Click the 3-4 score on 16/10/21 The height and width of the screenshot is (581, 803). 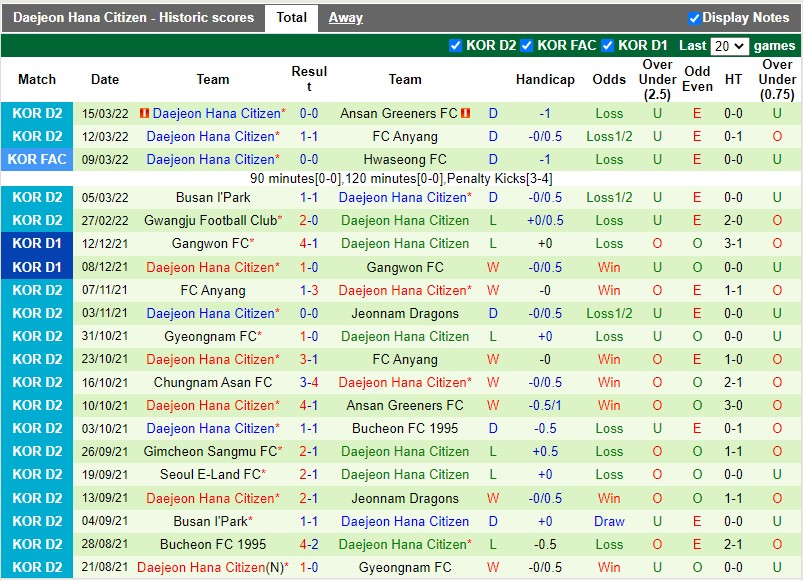click(x=309, y=382)
